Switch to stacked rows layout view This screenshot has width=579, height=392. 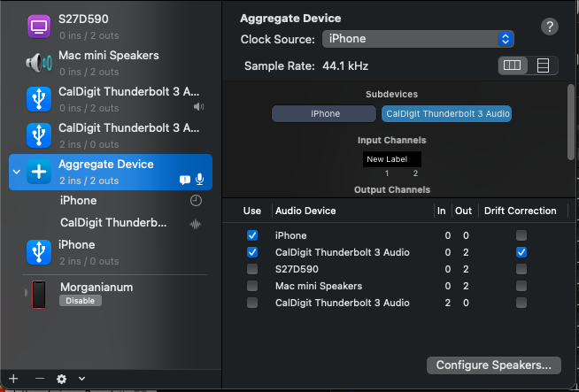pyautogui.click(x=543, y=65)
